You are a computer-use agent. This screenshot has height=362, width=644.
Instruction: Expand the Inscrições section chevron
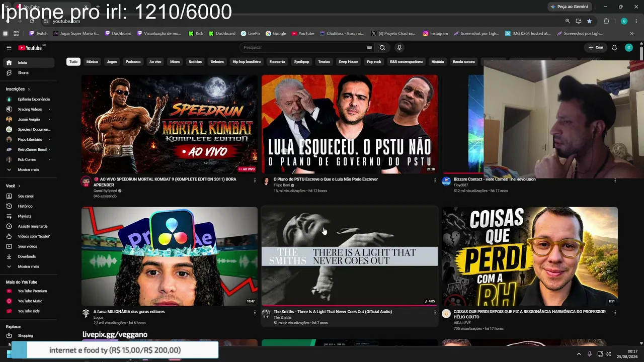29,89
